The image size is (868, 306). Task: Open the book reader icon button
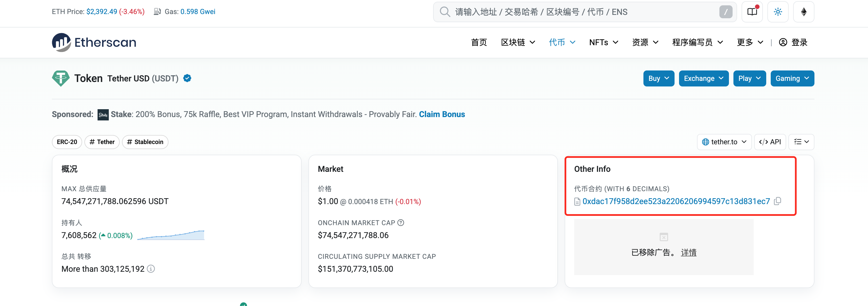pyautogui.click(x=752, y=12)
